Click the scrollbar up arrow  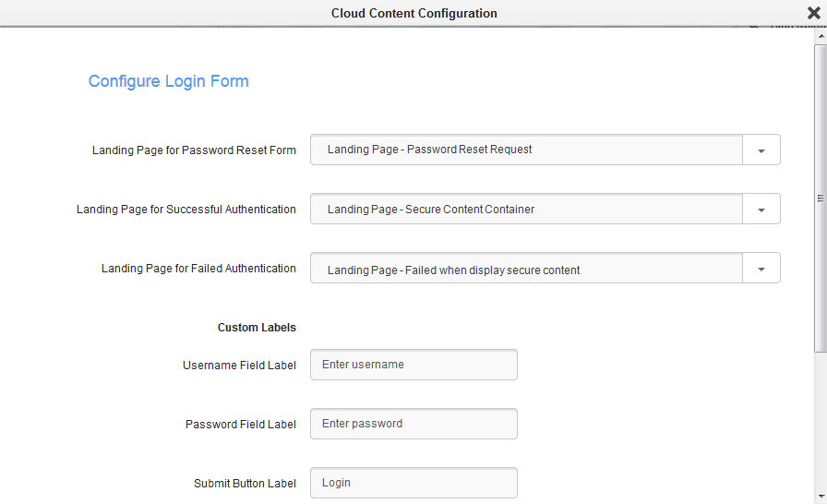[820, 33]
